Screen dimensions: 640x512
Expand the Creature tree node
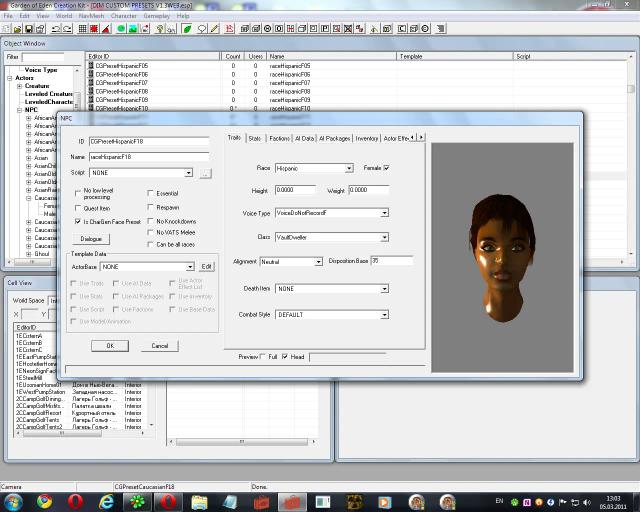pos(20,86)
